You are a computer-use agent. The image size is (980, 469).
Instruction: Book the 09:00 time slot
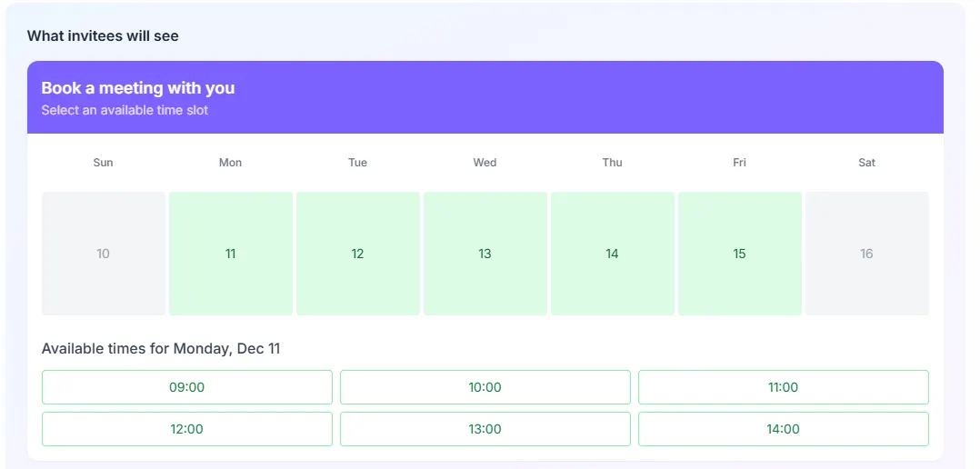(x=187, y=387)
